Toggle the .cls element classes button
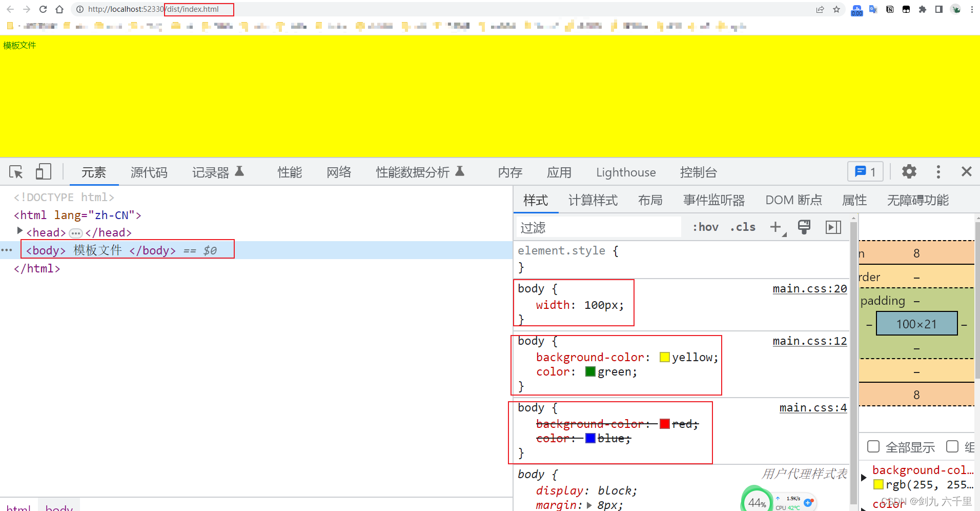Viewport: 980px width, 511px height. coord(743,227)
